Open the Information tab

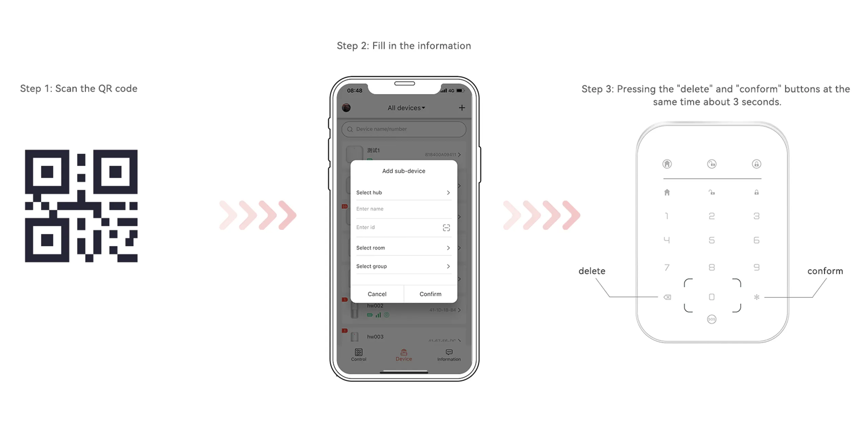pyautogui.click(x=448, y=359)
